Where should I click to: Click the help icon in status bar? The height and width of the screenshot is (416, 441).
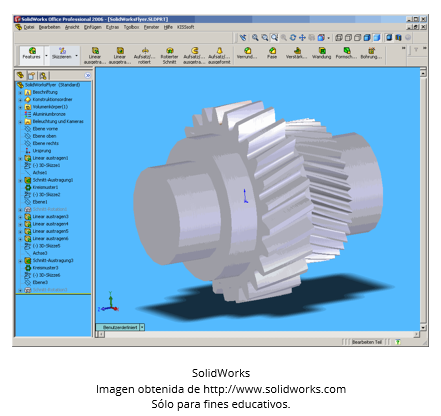pos(398,342)
